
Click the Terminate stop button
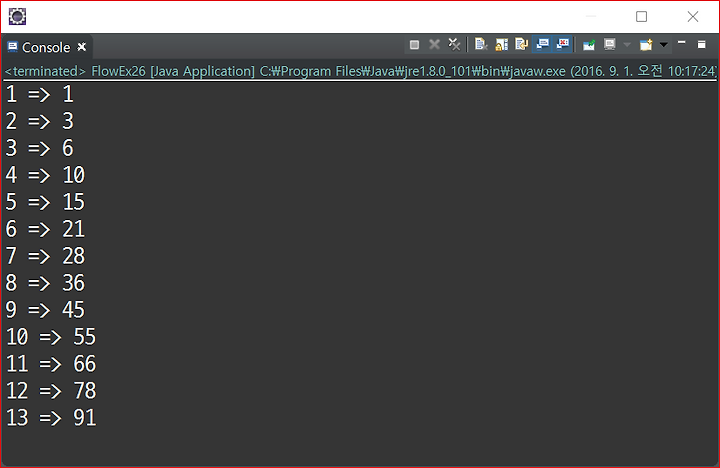pos(414,45)
